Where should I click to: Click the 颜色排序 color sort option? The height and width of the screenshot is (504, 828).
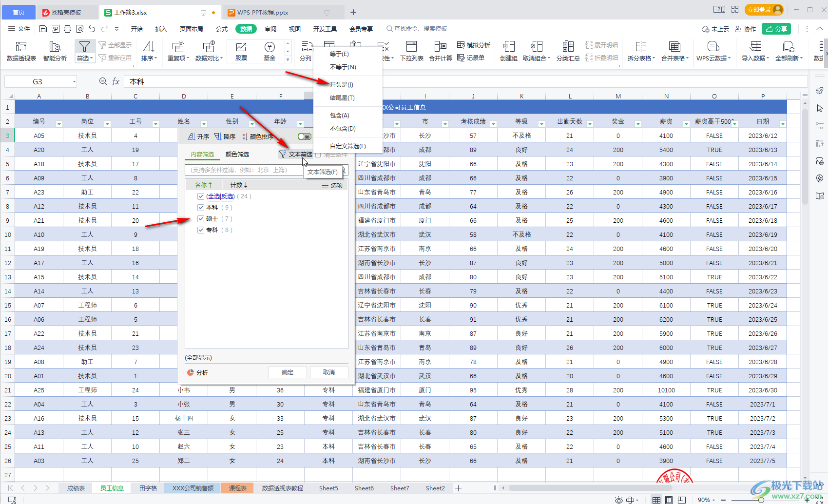click(x=258, y=136)
